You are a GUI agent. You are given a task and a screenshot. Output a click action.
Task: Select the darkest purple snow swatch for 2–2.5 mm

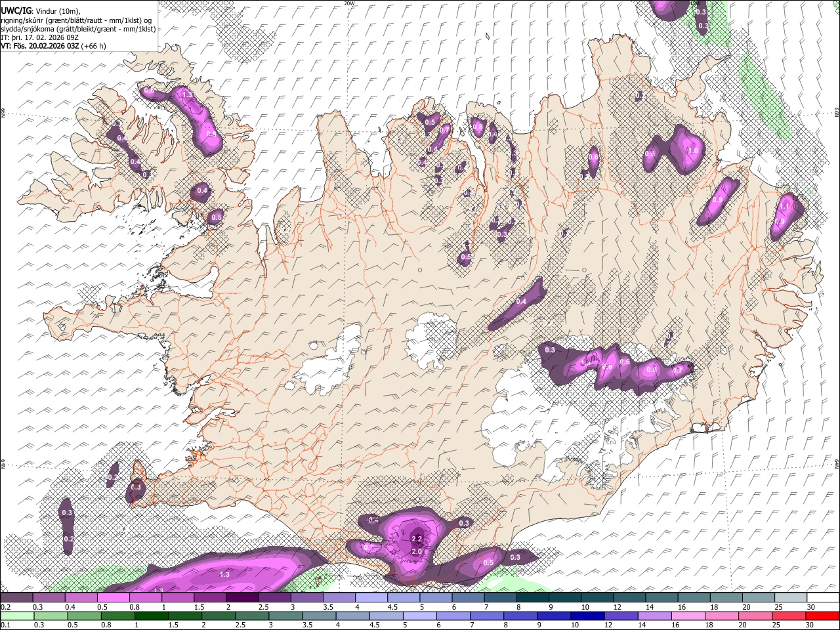click(242, 598)
